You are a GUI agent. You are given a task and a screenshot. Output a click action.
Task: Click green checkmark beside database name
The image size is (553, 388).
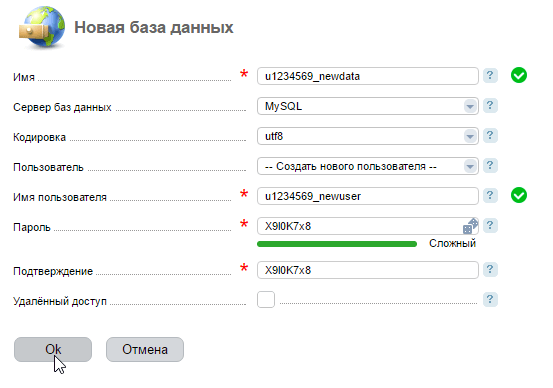[519, 75]
